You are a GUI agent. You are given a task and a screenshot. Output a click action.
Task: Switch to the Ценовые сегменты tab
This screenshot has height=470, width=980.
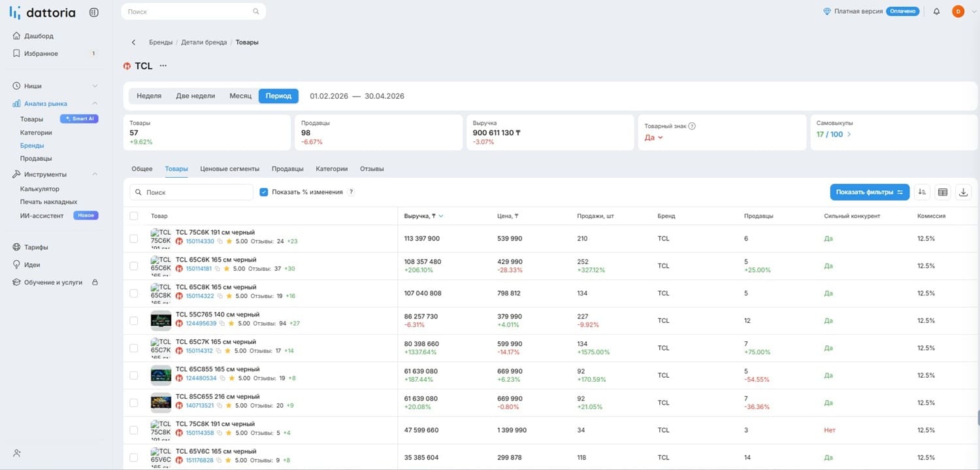tap(230, 169)
